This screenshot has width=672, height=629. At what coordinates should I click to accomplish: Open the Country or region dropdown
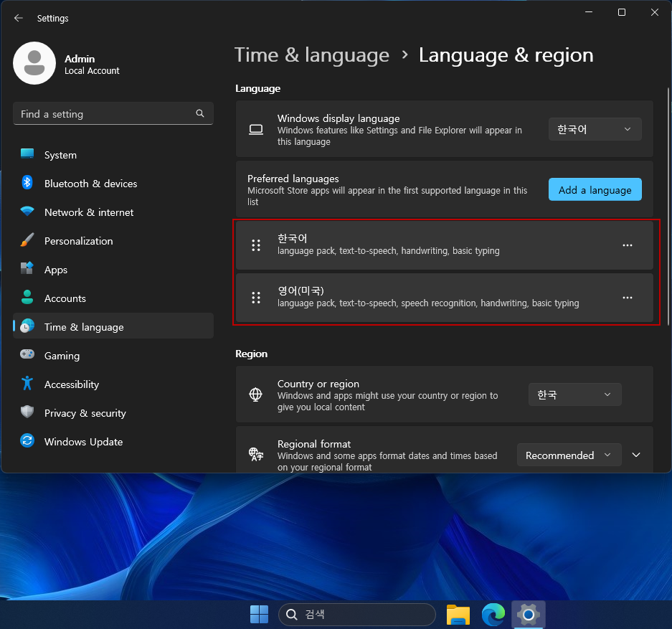pyautogui.click(x=574, y=394)
